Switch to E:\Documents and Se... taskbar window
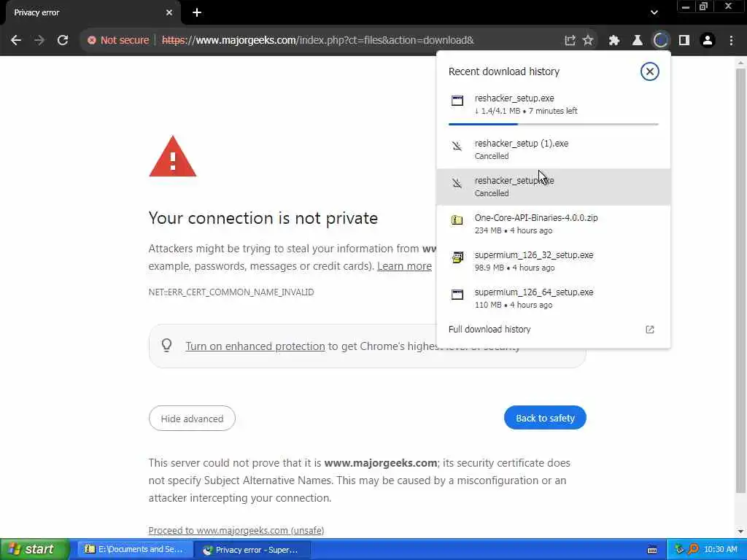This screenshot has height=560, width=747. pyautogui.click(x=135, y=549)
